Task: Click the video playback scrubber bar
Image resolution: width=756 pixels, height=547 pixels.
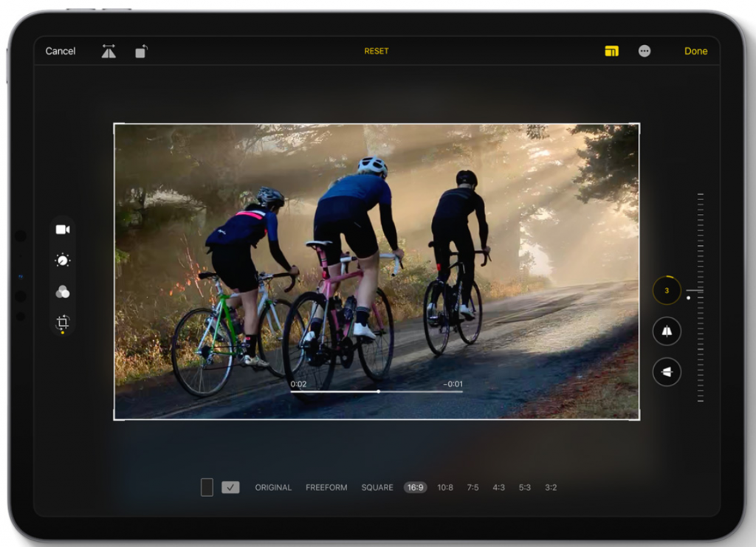Action: (x=377, y=391)
